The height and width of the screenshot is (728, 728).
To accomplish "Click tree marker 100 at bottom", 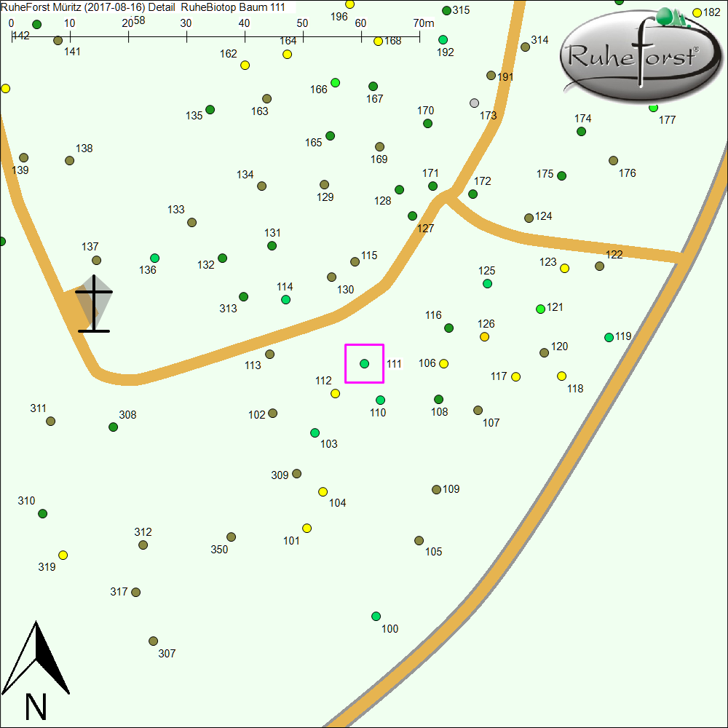I will pyautogui.click(x=376, y=617).
